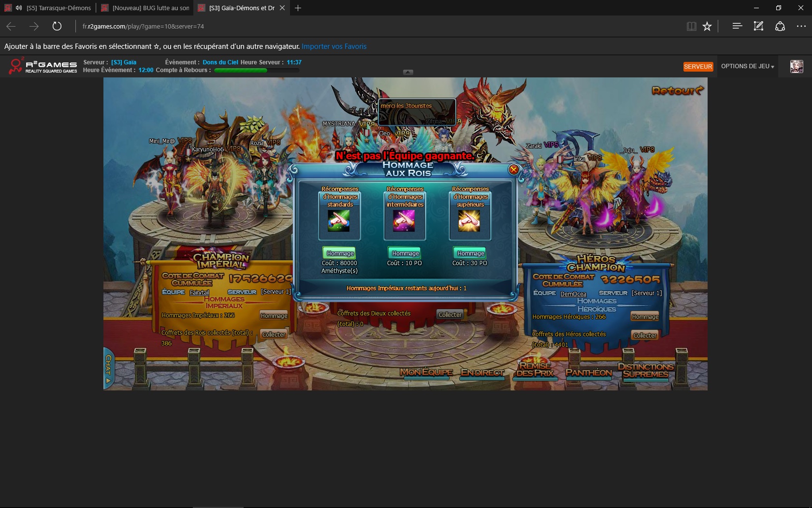Collapse the header bar with arrow
This screenshot has height=508, width=812.
pyautogui.click(x=408, y=72)
